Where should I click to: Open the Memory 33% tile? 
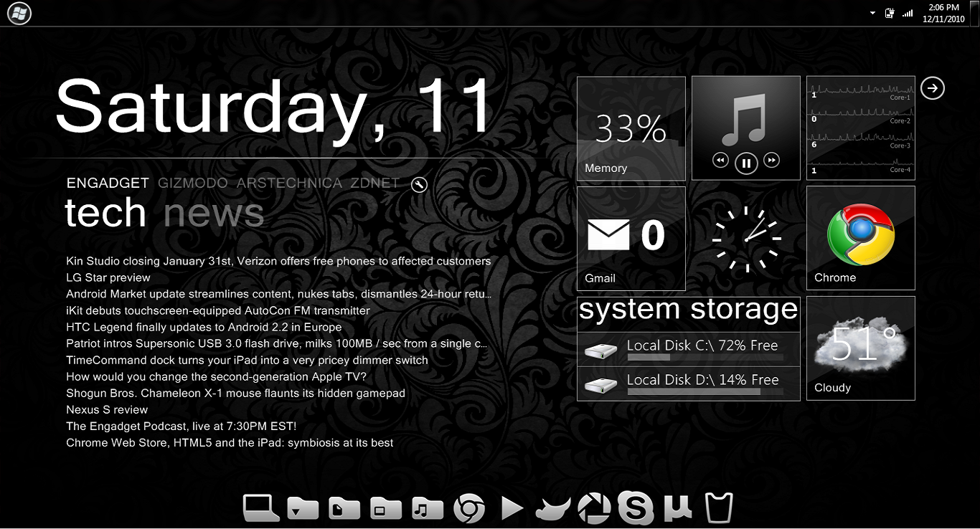coord(631,128)
